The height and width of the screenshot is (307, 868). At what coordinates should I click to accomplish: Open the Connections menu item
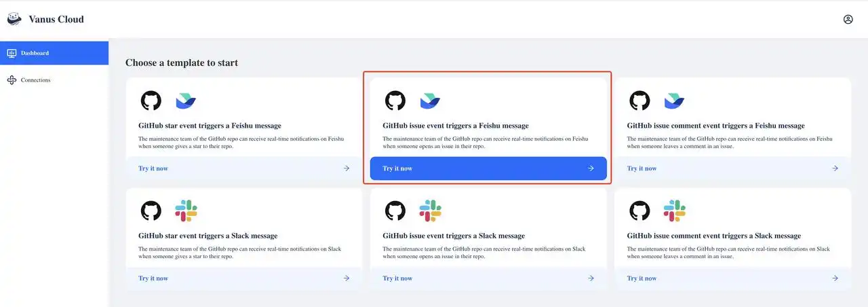(54, 80)
